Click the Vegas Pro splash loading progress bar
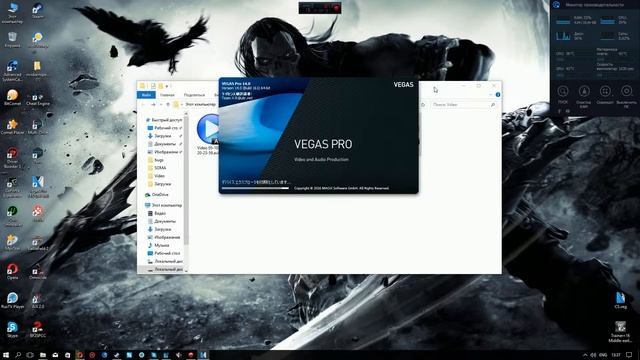Viewport: 640px width, 360px height. pyautogui.click(x=256, y=188)
